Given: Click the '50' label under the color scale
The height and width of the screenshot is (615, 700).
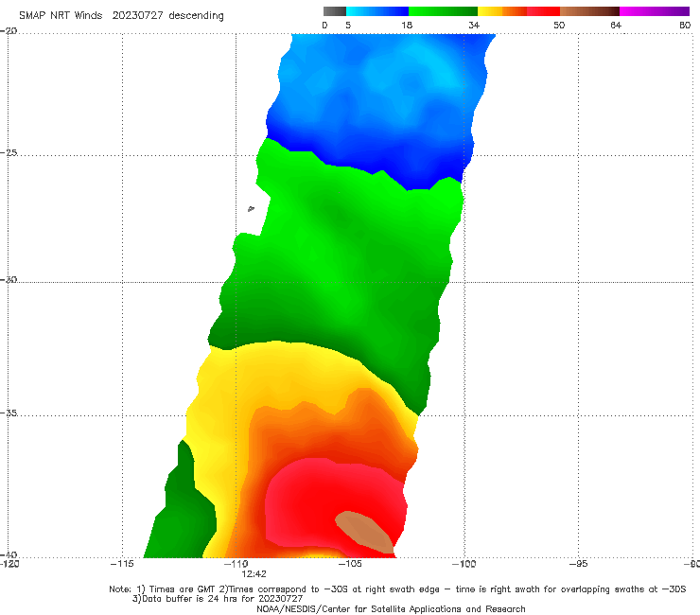Looking at the screenshot, I should (559, 26).
